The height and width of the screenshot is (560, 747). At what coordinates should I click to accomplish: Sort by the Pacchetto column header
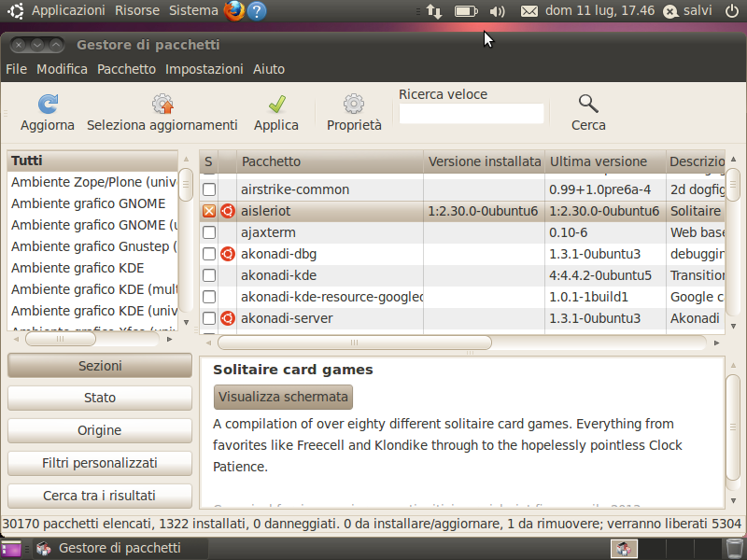331,161
